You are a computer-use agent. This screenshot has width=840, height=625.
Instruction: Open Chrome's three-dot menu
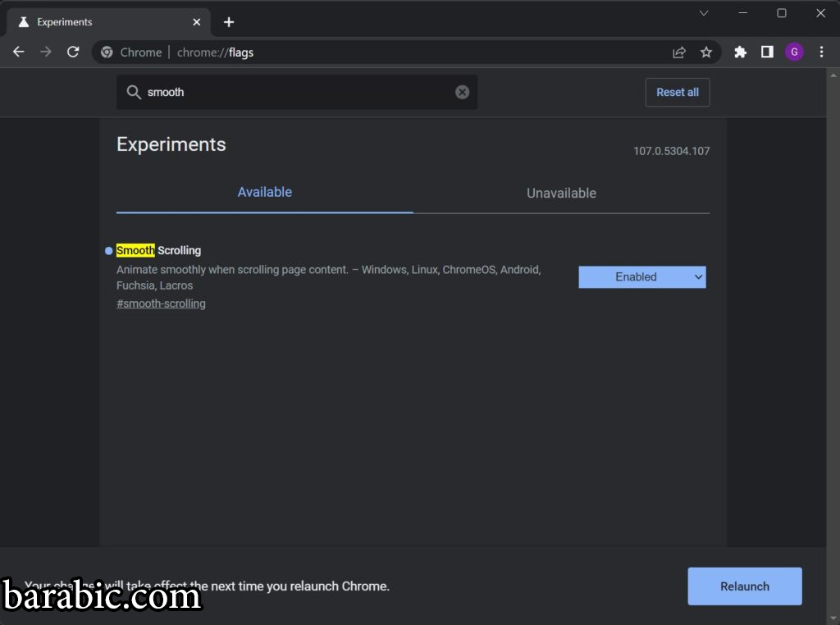822,52
